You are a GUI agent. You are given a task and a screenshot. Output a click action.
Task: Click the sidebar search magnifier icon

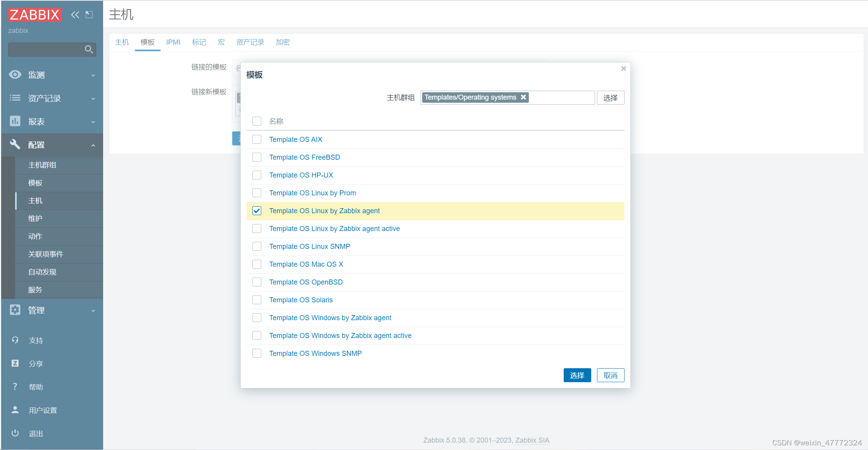tap(89, 49)
